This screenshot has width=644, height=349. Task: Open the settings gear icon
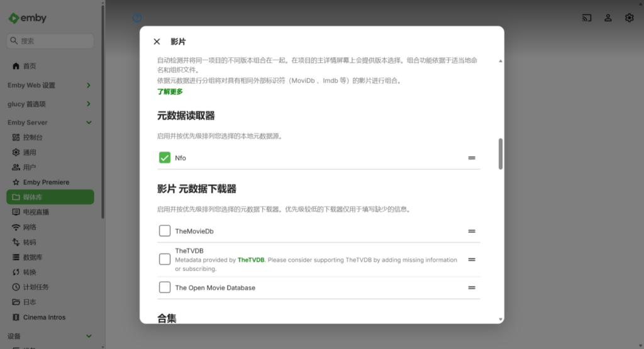[629, 18]
